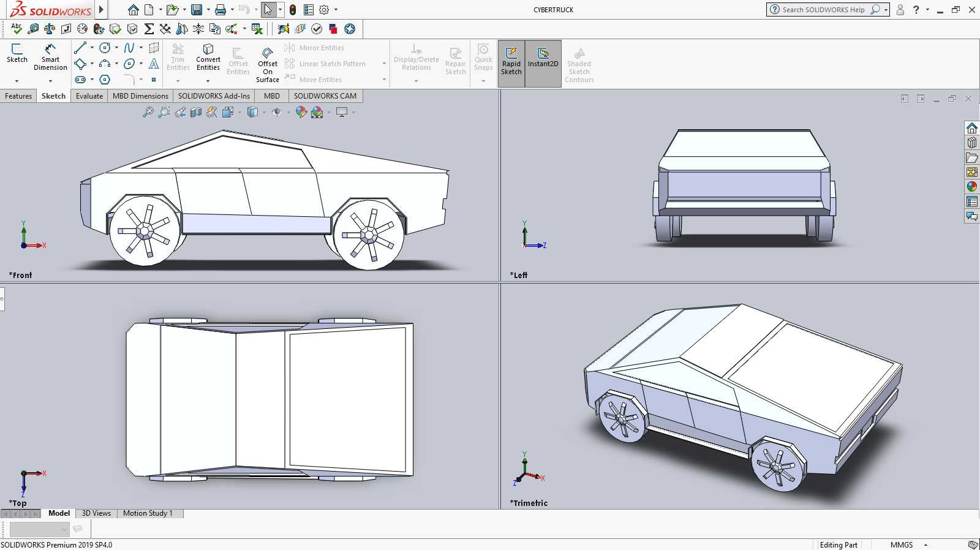
Task: Click the Rebuild traffic light icon
Action: click(x=293, y=10)
